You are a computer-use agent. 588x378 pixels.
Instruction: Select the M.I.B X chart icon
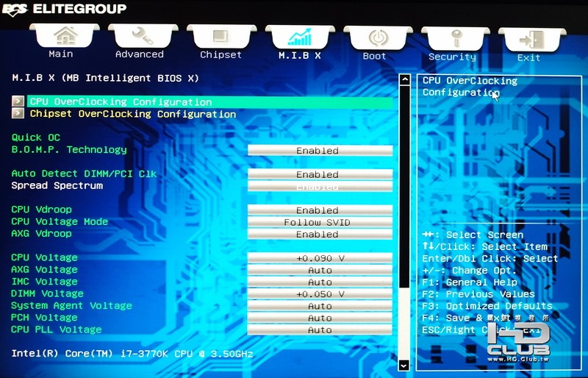coord(300,38)
